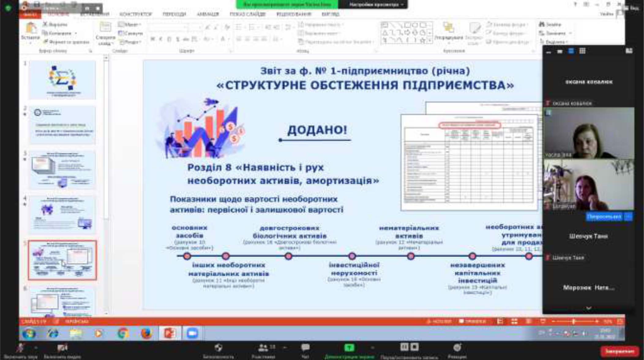Open Zoom Participants (Участники) panel

(263, 348)
